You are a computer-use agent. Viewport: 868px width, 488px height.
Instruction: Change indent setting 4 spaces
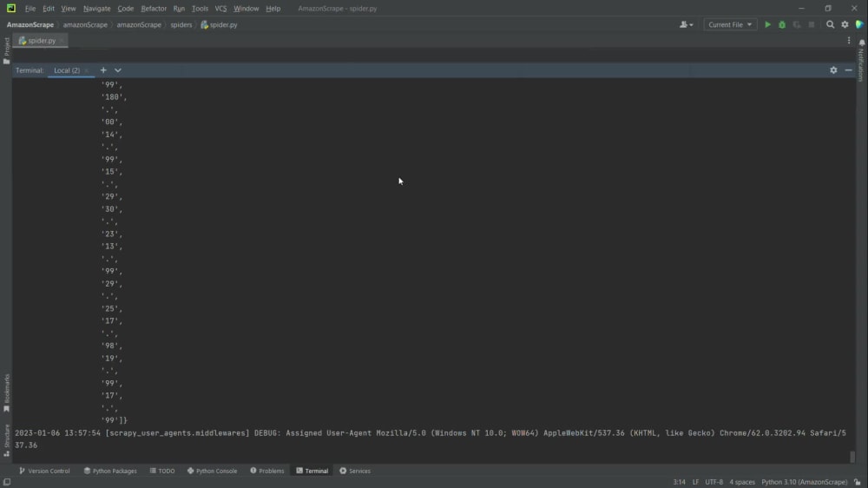tap(742, 482)
